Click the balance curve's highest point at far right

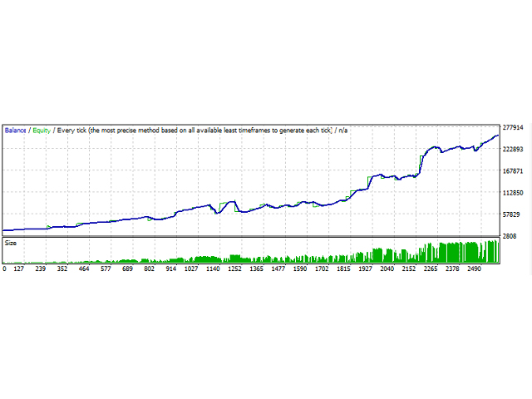pyautogui.click(x=497, y=135)
